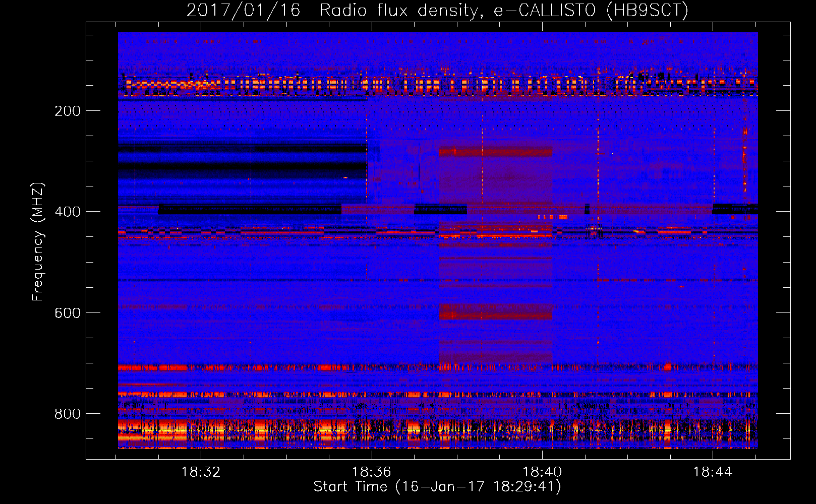Click the e-CALLISTO (HB9SCT) station label

(x=591, y=11)
